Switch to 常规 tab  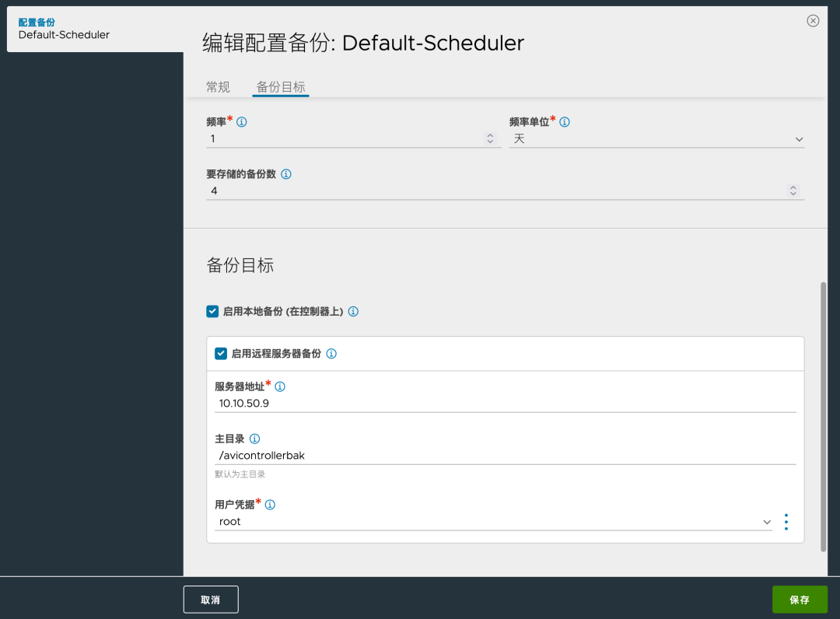(x=218, y=87)
